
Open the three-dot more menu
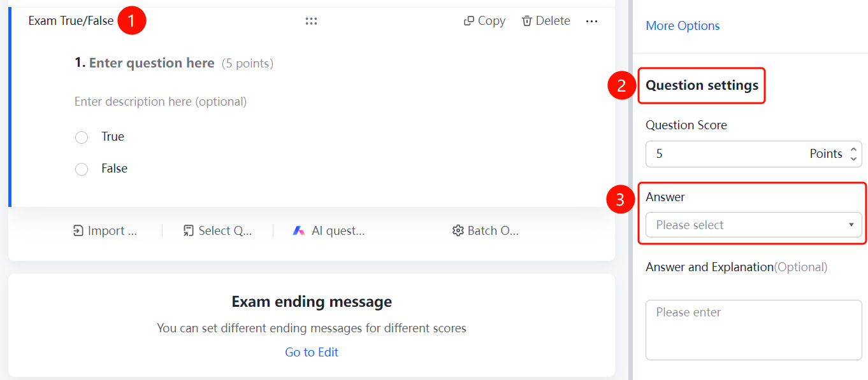point(591,21)
